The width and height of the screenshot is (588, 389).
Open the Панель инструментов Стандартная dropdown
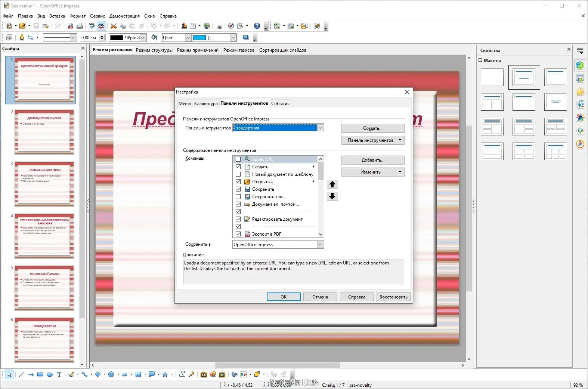[278, 128]
